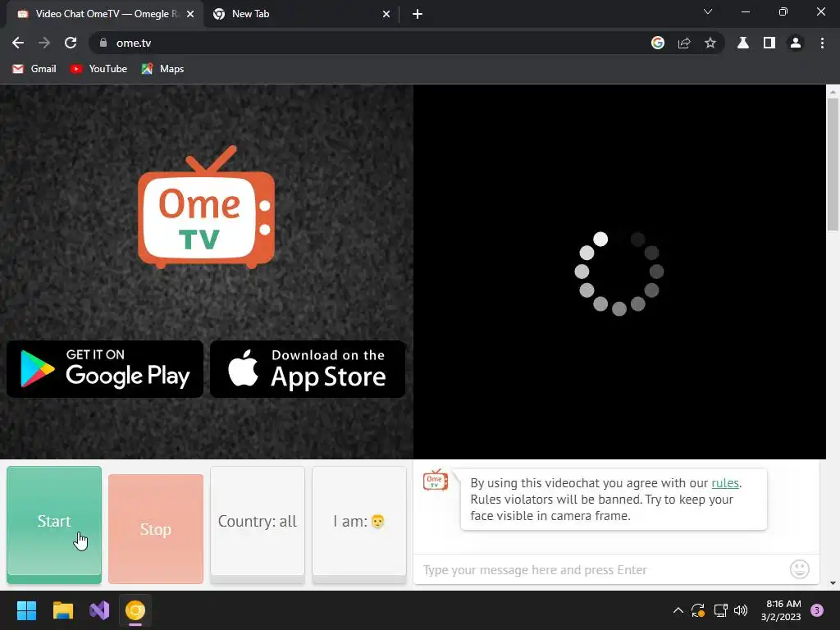Viewport: 840px width, 630px height.
Task: Go back with browser back arrow
Action: pos(18,43)
